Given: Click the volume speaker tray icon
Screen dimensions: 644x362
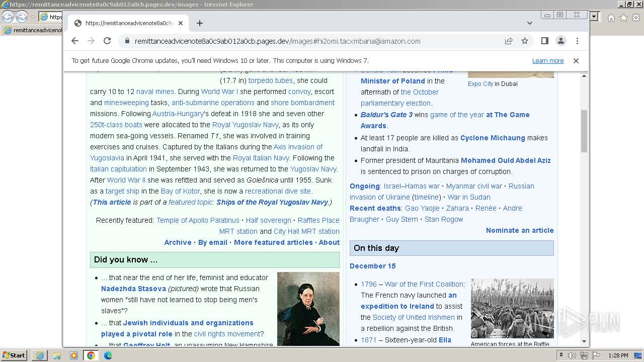Looking at the screenshot, I should click(x=572, y=355).
